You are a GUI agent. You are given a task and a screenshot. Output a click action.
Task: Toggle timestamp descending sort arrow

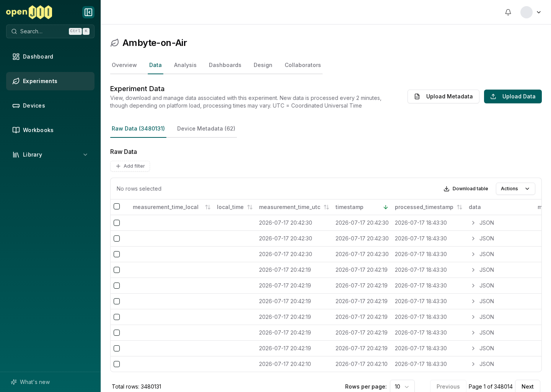386,207
